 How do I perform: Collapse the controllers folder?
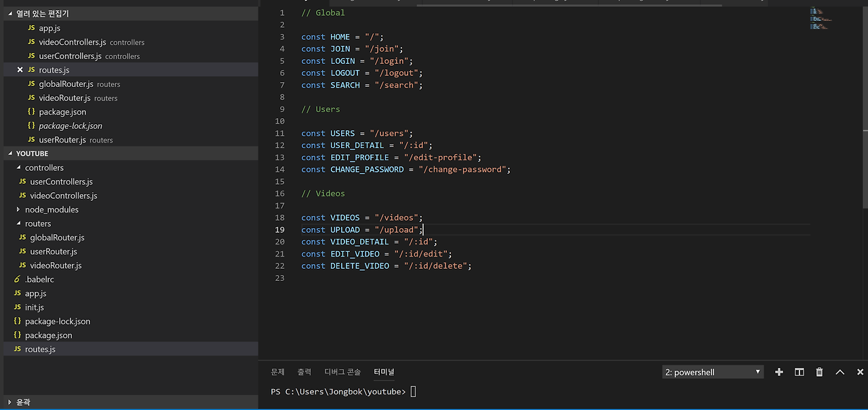coord(131,168)
